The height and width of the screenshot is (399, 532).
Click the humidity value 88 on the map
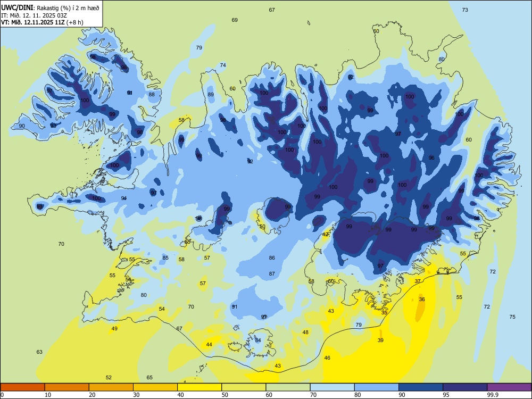click(152, 95)
